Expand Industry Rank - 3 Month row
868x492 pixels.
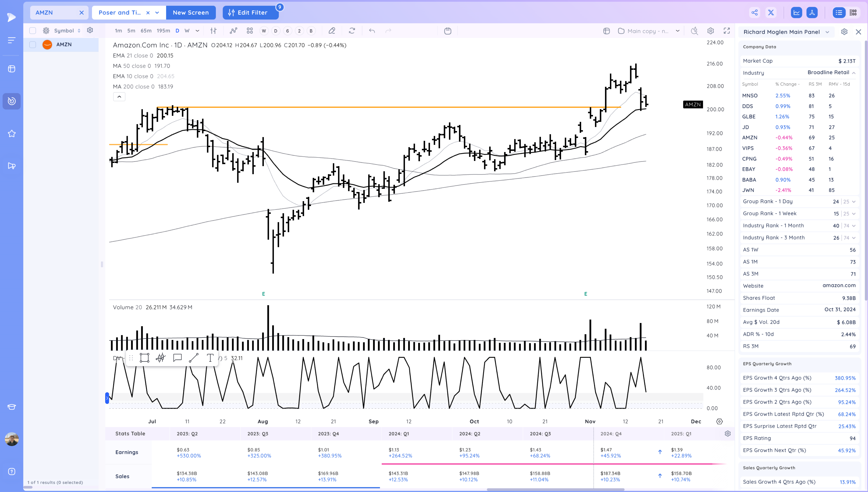(x=854, y=238)
